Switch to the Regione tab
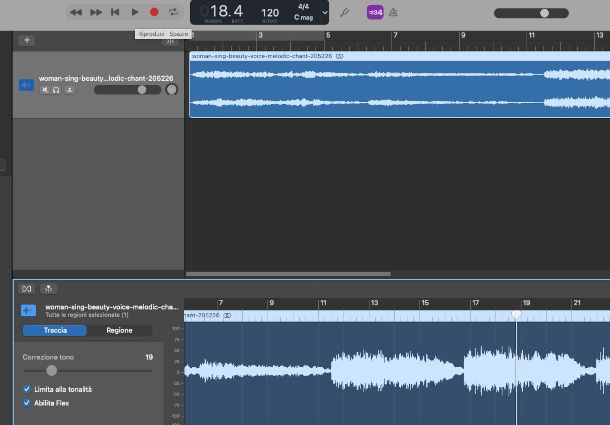610x425 pixels. pos(119,330)
